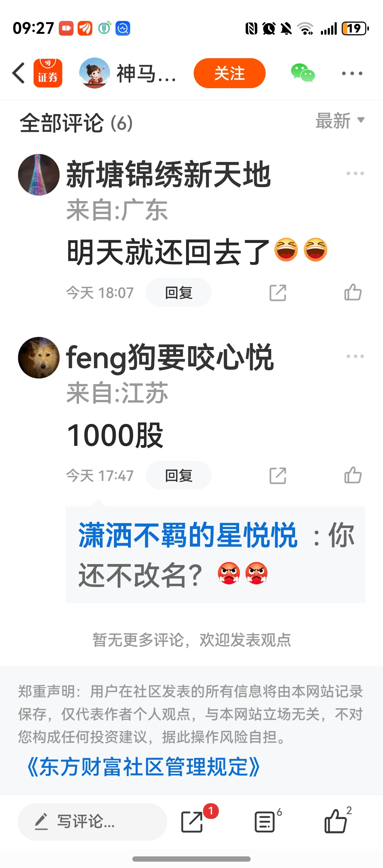
Task: Open the top-right three-dot menu
Action: (352, 73)
